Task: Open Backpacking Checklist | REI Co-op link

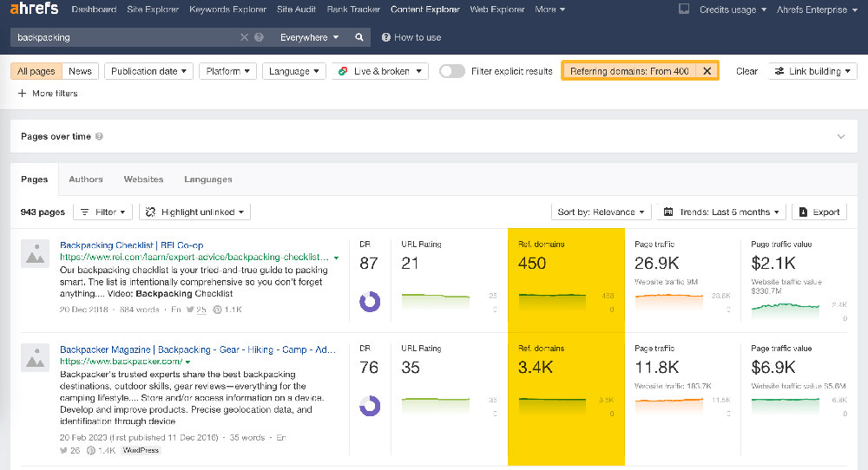Action: pos(132,245)
